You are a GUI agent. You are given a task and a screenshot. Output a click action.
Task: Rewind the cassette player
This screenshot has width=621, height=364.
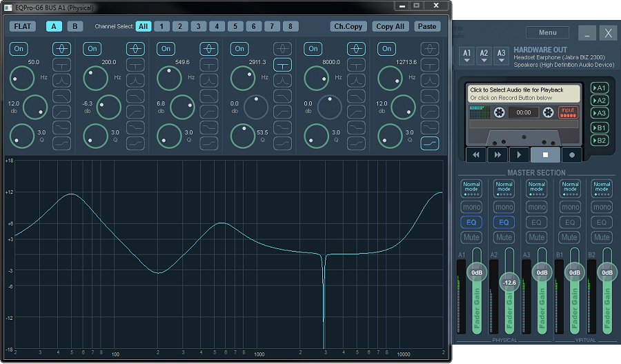(x=475, y=154)
